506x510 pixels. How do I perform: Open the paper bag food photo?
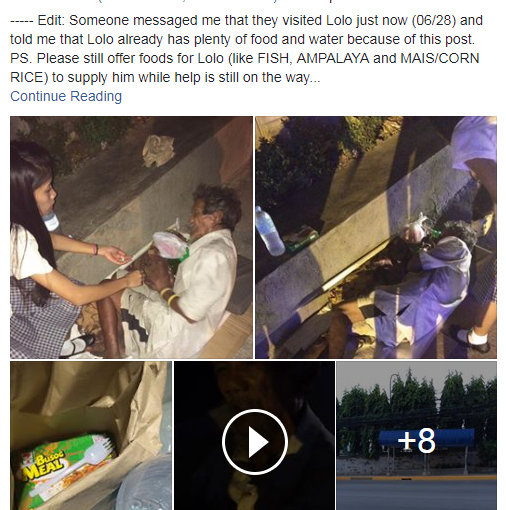pos(91,436)
